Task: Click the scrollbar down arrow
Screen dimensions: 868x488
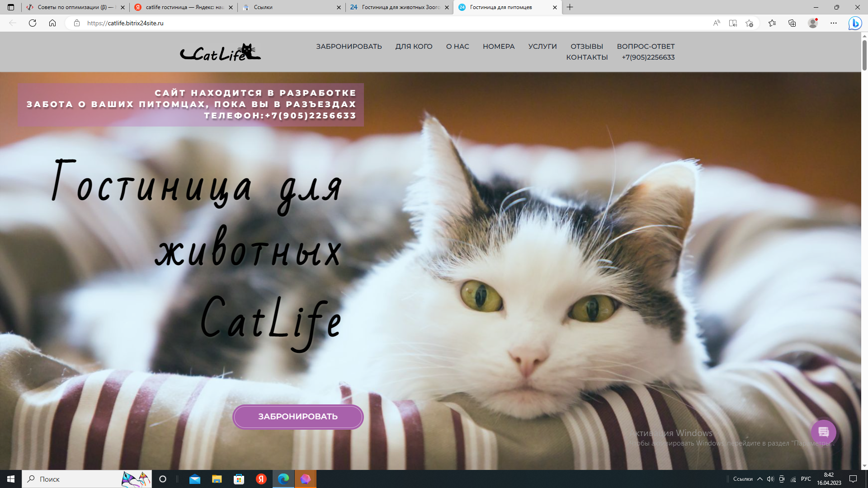Action: pos(864,466)
